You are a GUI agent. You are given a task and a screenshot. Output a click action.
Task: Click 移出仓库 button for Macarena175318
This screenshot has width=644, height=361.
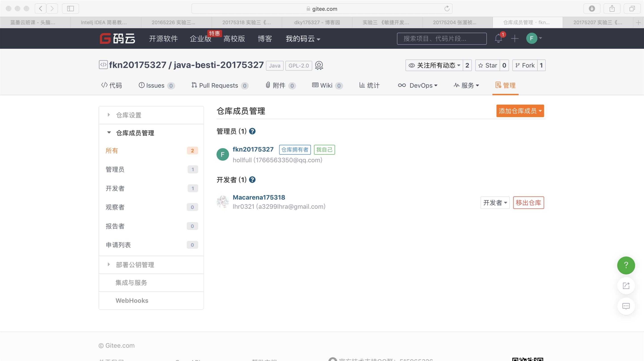pos(528,203)
